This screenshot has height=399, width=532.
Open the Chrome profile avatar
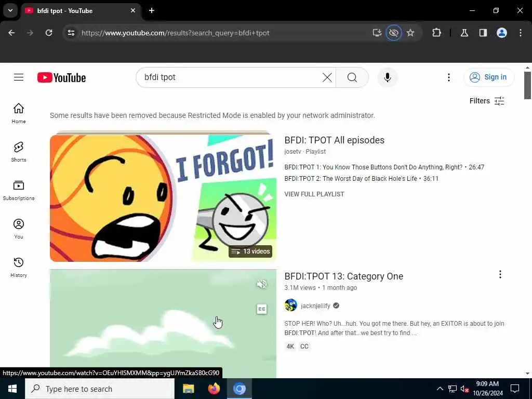click(x=502, y=33)
